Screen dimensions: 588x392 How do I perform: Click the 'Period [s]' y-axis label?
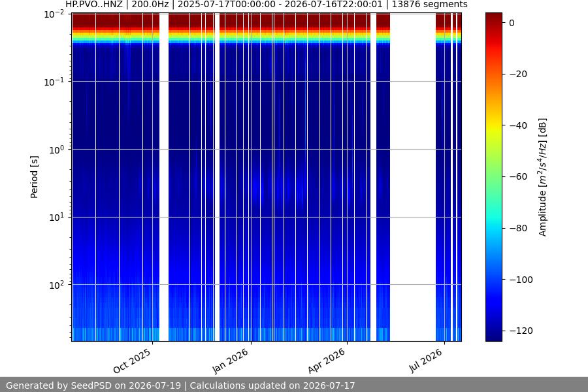[x=34, y=177]
